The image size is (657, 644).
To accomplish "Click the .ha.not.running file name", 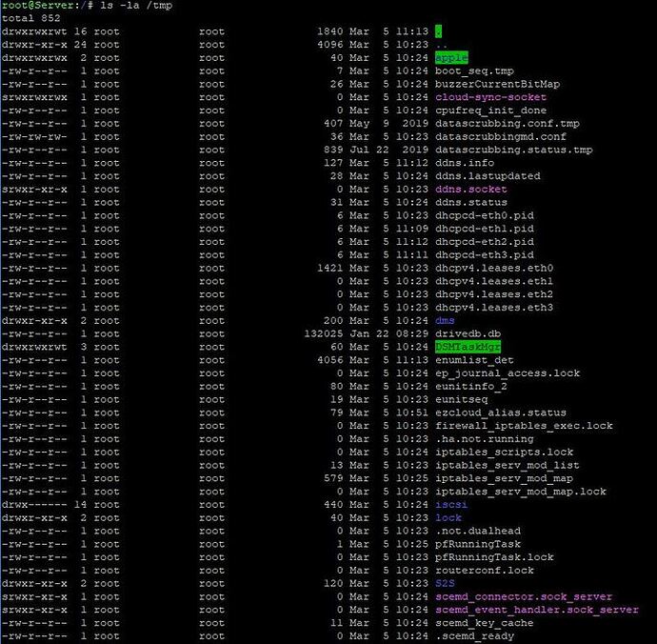I will coord(485,439).
